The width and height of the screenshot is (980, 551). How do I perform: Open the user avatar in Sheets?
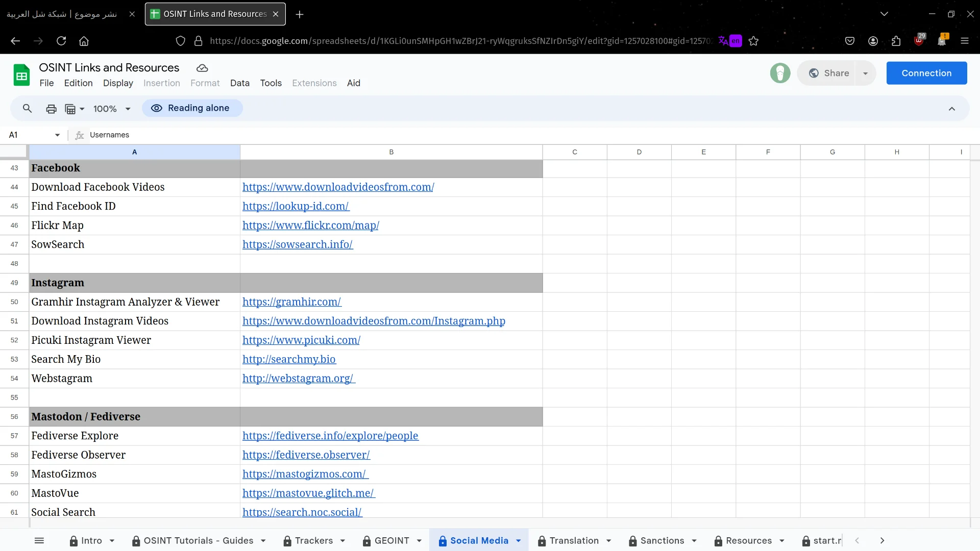(x=780, y=73)
